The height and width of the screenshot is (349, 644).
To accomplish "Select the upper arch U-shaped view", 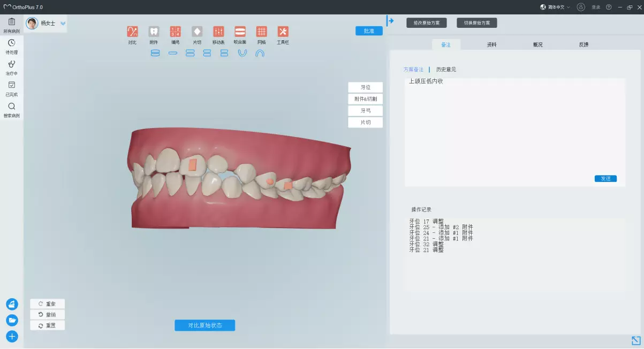I will tap(243, 53).
